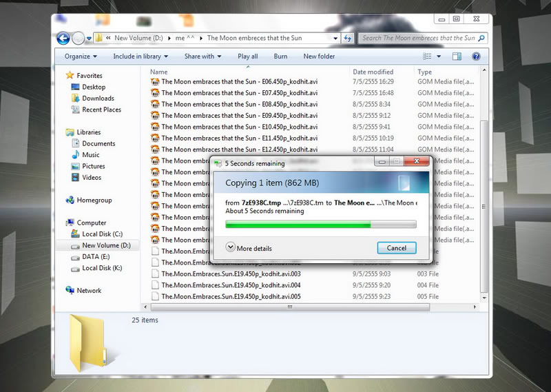Click the date '7/5/2555 16:29'

(x=373, y=81)
